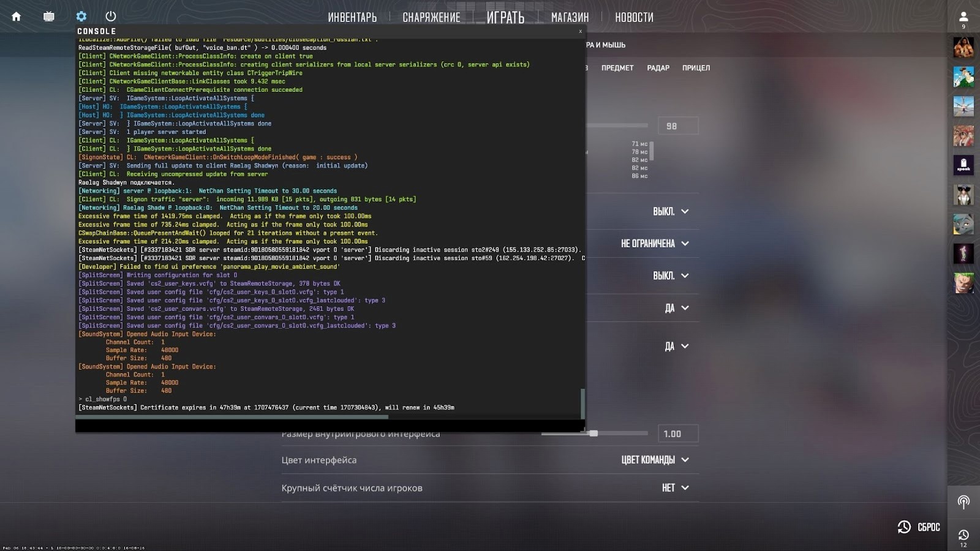The image size is (980, 551).
Task: Click the НОВОСТИ link in top navigation
Action: click(634, 18)
